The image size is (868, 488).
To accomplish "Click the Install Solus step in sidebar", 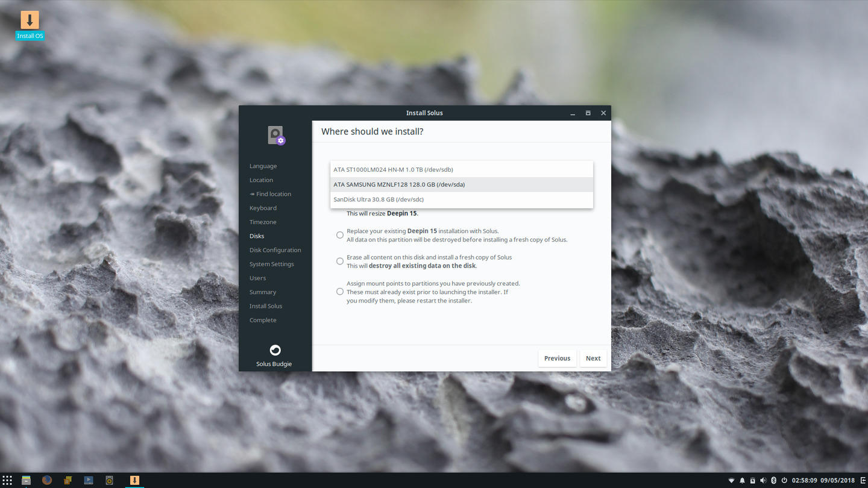I will [x=266, y=306].
